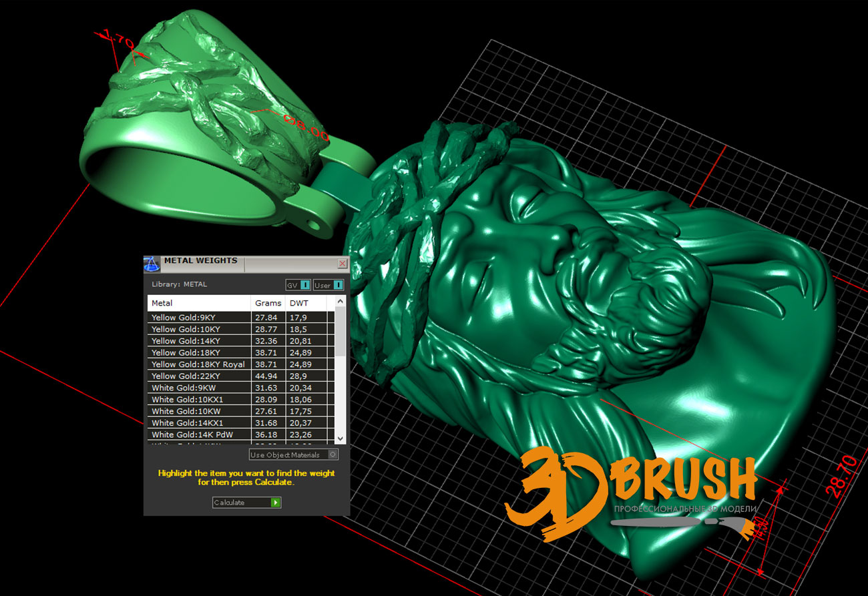
Task: Enable Use Object Materials option
Action: click(294, 455)
